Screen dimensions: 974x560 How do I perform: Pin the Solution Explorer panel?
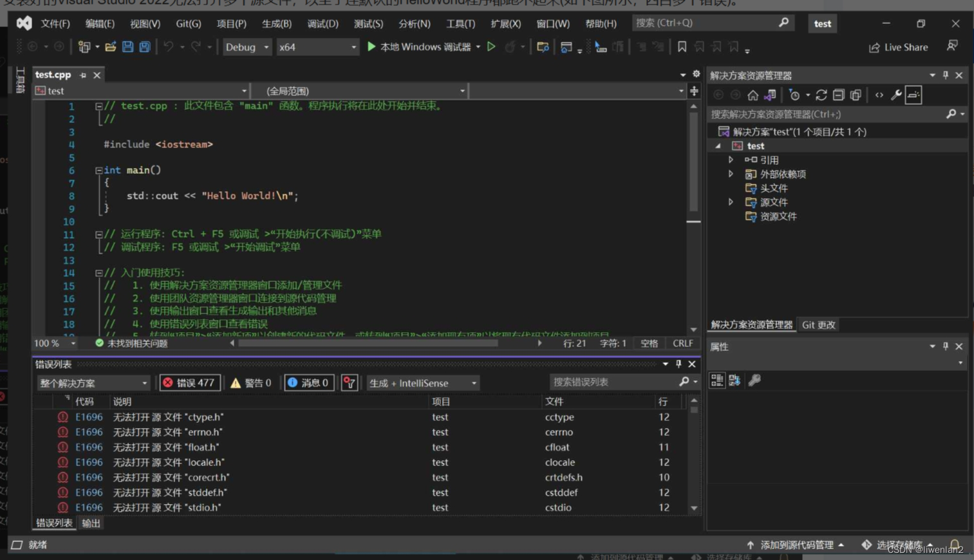(x=946, y=75)
